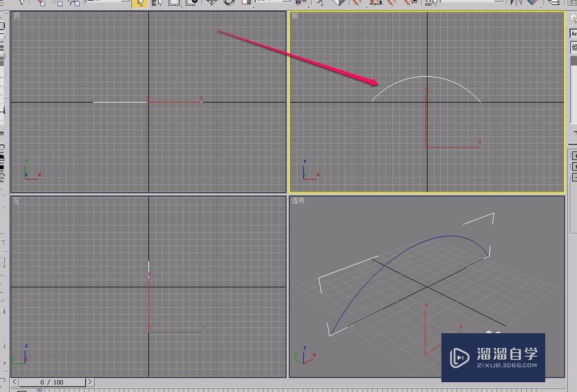Click the Align tool icon
The image size is (577, 392).
[533, 2]
